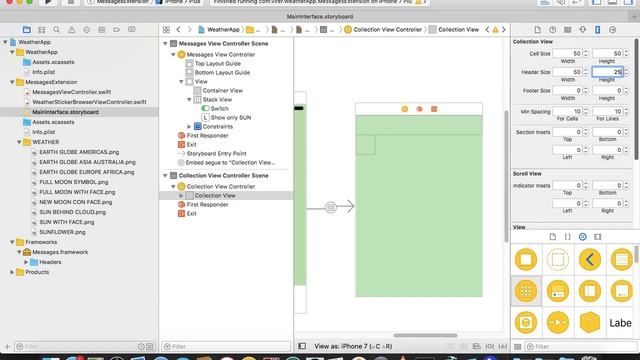Collapse the WEATHER folder
The height and width of the screenshot is (360, 640).
coord(19,142)
